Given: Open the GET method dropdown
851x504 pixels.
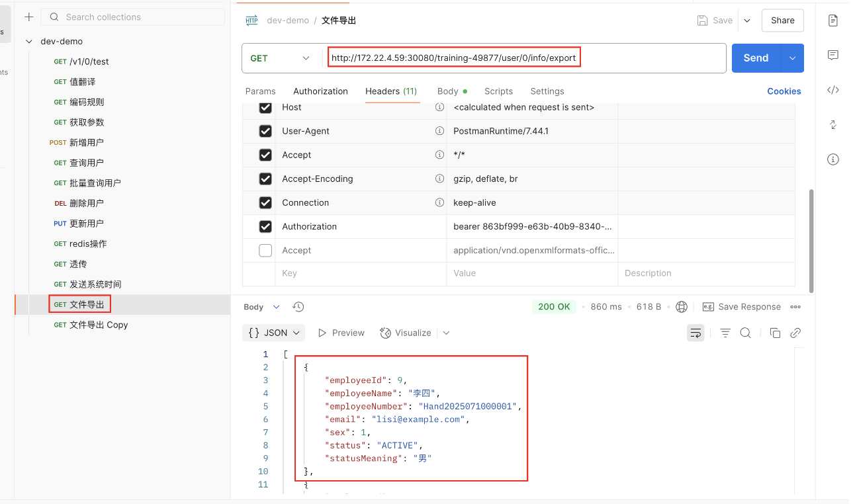Looking at the screenshot, I should (x=281, y=58).
